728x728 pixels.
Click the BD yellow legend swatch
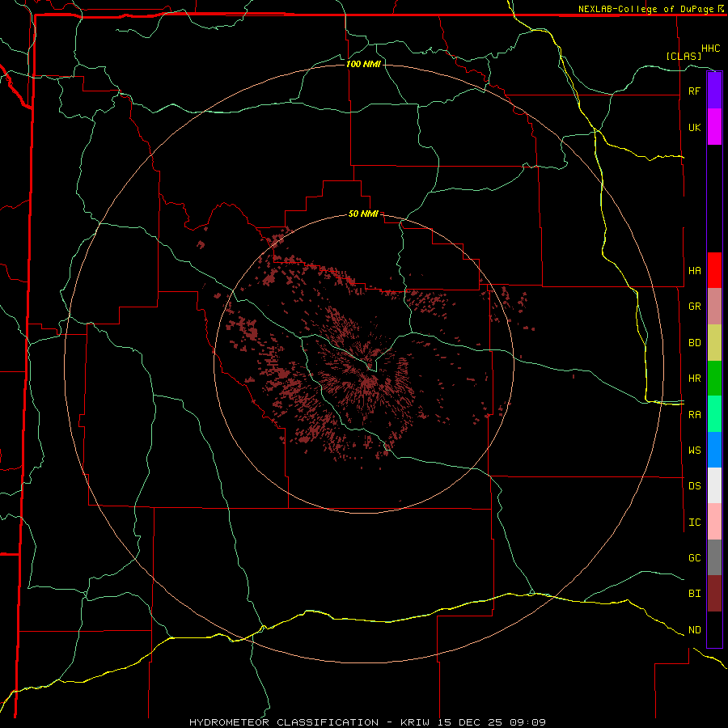click(x=714, y=343)
